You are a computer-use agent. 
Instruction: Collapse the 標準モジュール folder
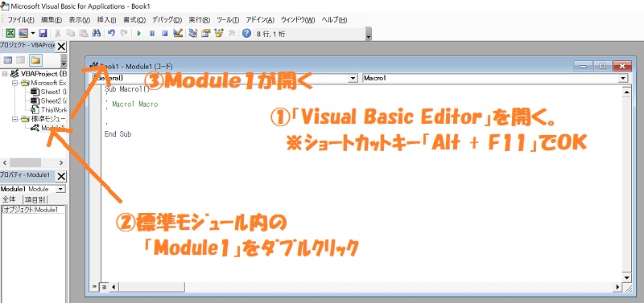[14, 119]
